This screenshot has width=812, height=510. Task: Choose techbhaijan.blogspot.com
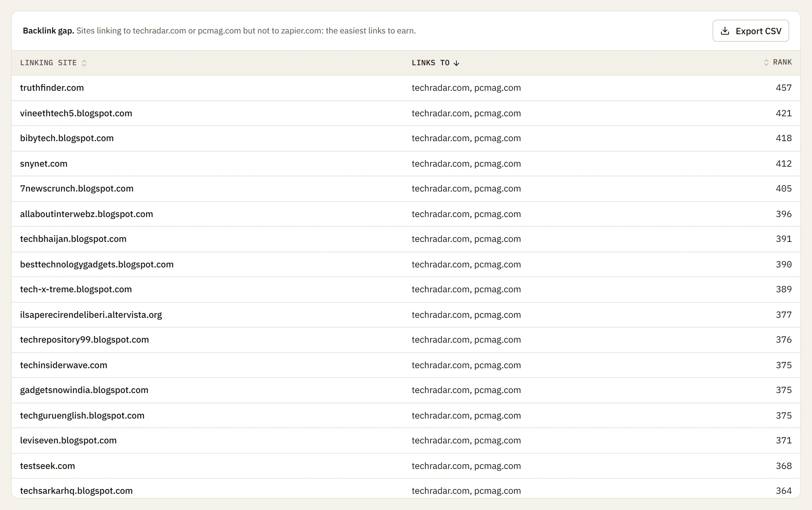(73, 239)
